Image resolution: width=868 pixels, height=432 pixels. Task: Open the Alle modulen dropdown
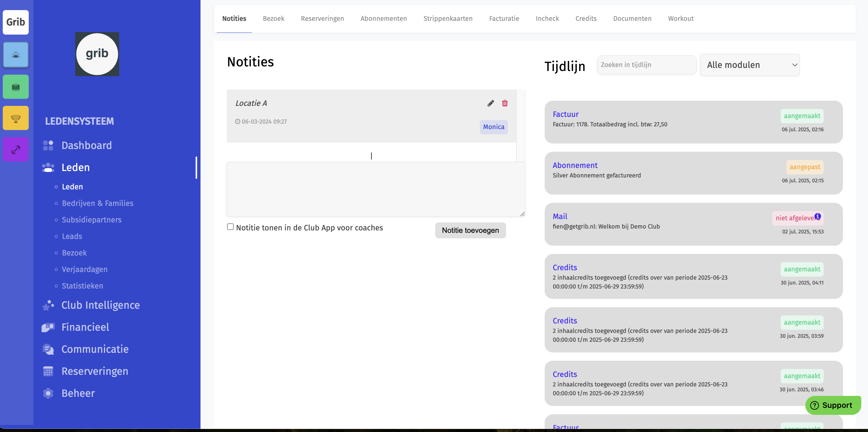pos(750,65)
